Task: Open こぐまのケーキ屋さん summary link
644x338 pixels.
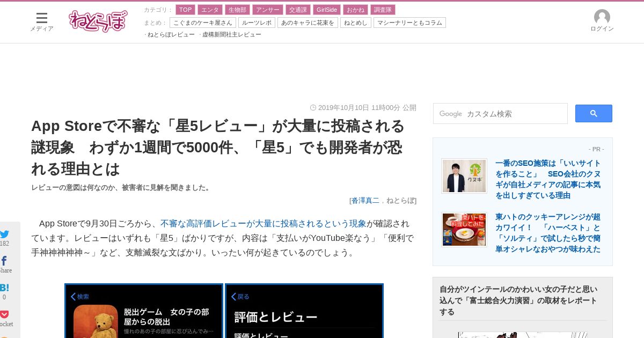Action: 203,23
